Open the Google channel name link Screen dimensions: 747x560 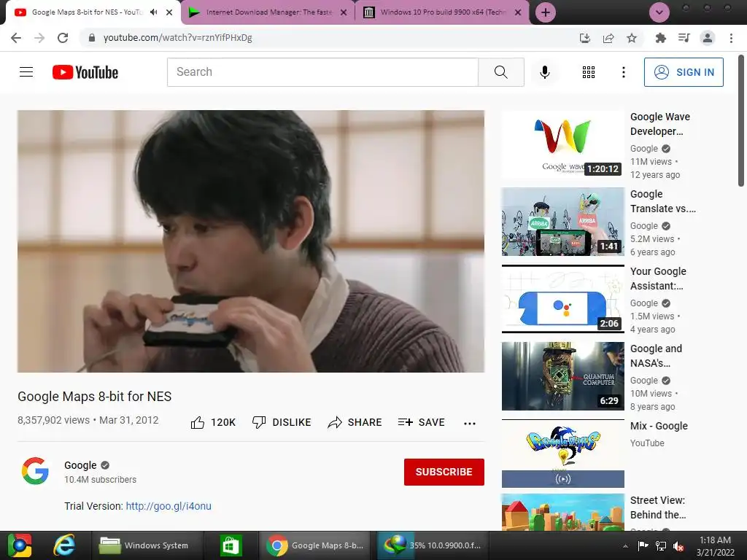pos(80,465)
